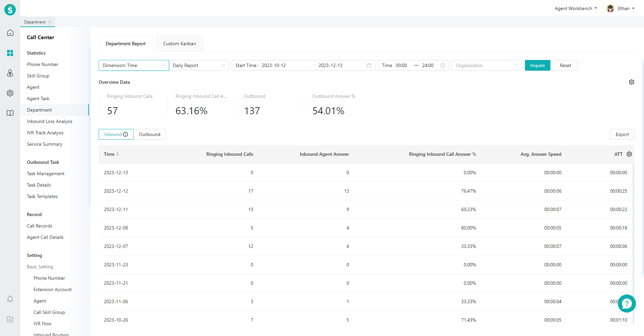Open Phone Number under Statistics
This screenshot has height=336, width=644.
tap(43, 64)
